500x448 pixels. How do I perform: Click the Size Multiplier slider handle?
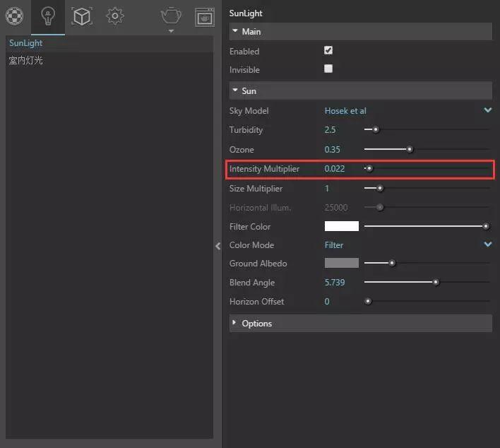[x=380, y=188]
